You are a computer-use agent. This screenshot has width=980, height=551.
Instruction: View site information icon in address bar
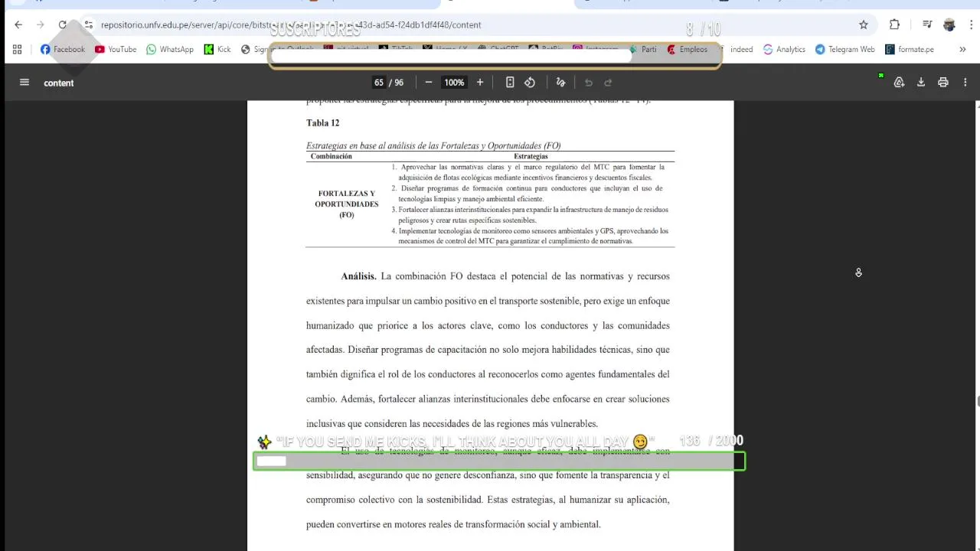click(88, 24)
